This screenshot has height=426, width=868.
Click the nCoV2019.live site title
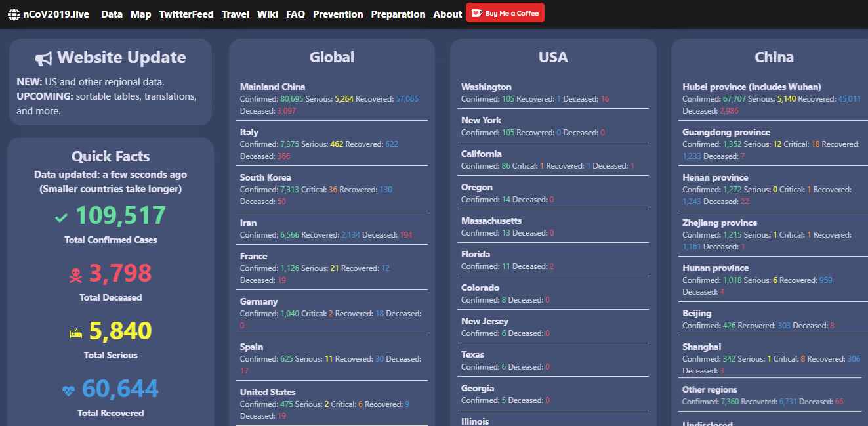coord(56,14)
